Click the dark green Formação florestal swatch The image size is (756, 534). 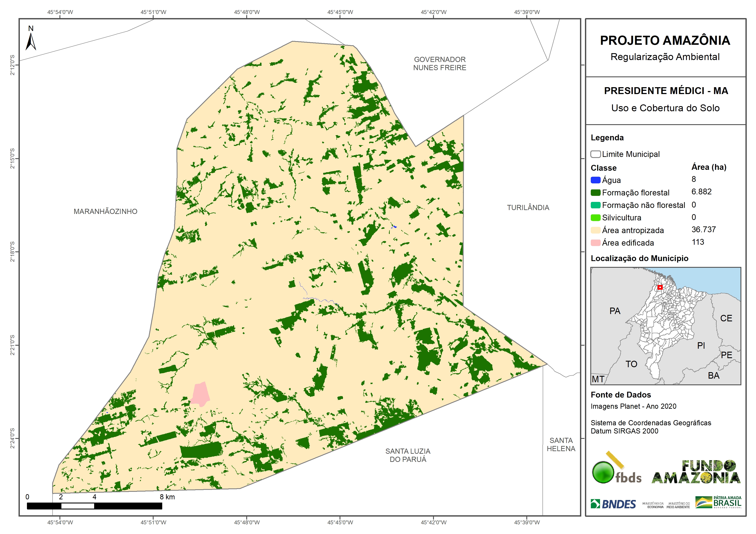(595, 192)
